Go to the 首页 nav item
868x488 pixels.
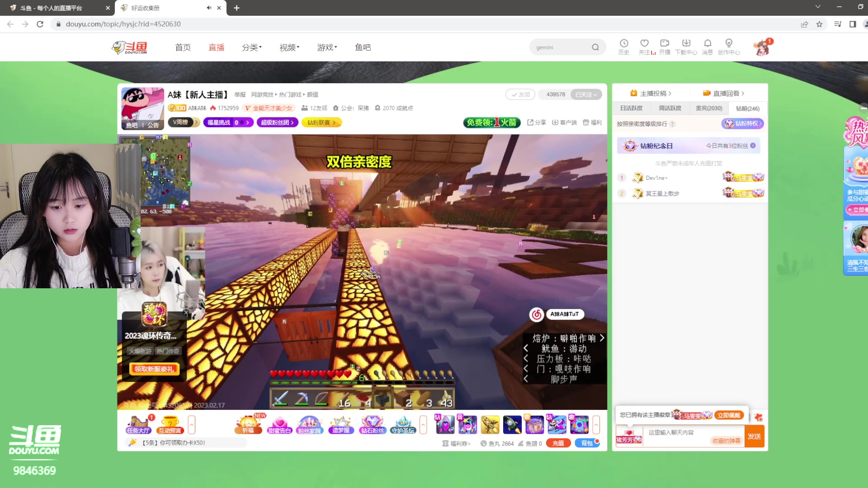pos(183,47)
